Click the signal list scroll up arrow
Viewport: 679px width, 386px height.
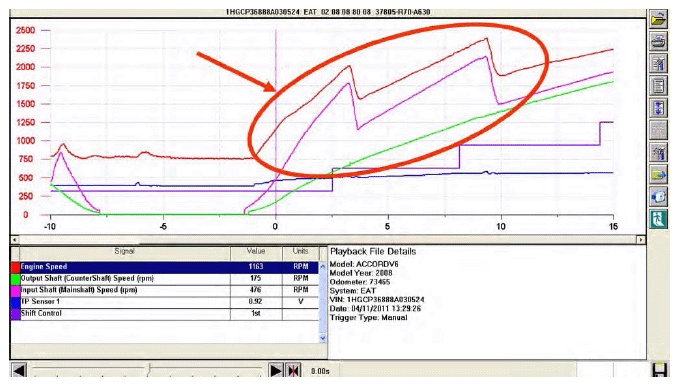coord(323,267)
